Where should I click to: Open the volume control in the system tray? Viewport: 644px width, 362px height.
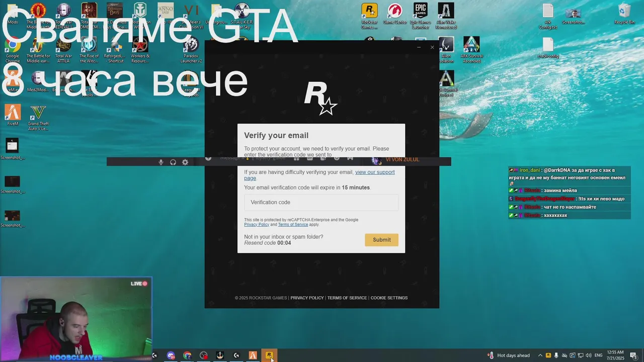pos(588,355)
